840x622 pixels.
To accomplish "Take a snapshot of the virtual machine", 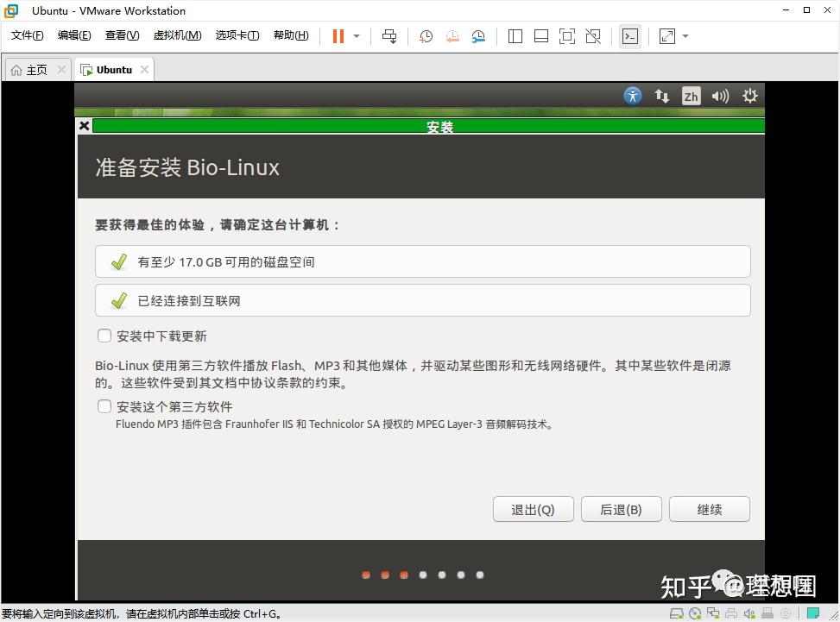I will pos(425,35).
